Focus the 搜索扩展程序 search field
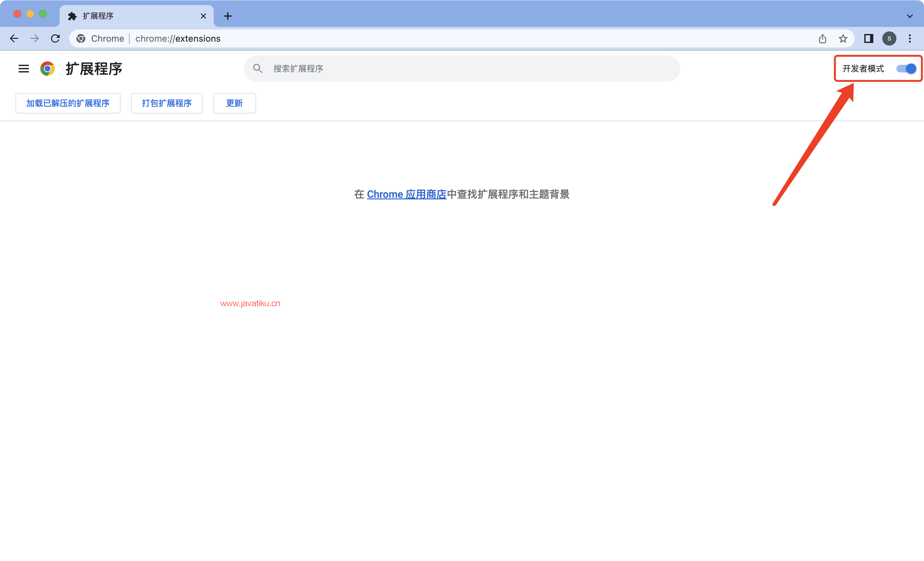 coord(462,69)
